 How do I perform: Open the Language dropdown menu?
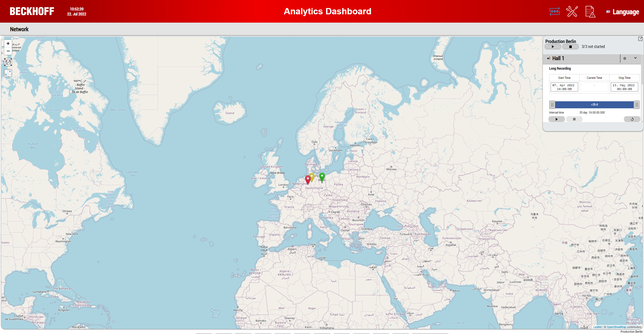[622, 11]
